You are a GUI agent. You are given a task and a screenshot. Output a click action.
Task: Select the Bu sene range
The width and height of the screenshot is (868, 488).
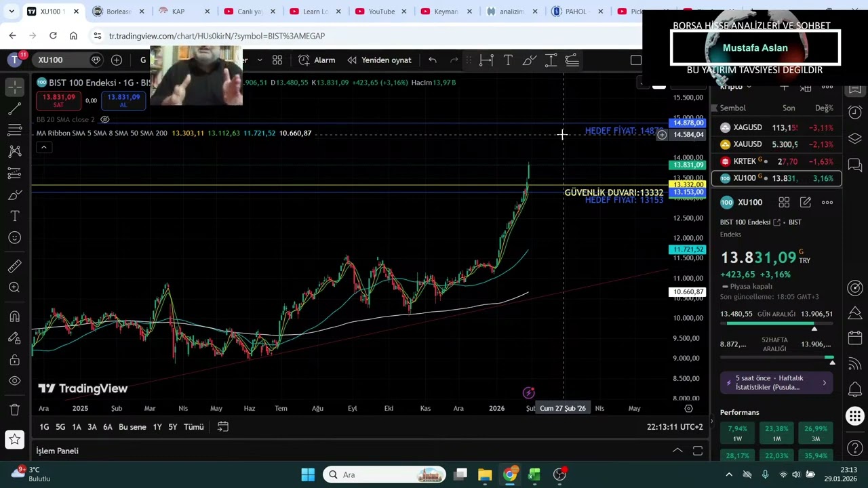tap(132, 427)
